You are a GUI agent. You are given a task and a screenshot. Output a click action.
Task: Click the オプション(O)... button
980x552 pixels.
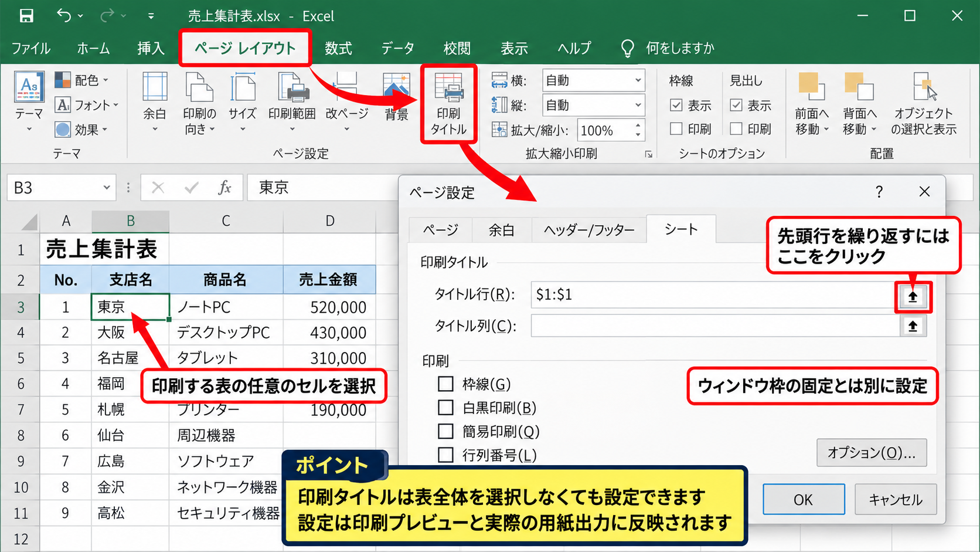(x=872, y=453)
